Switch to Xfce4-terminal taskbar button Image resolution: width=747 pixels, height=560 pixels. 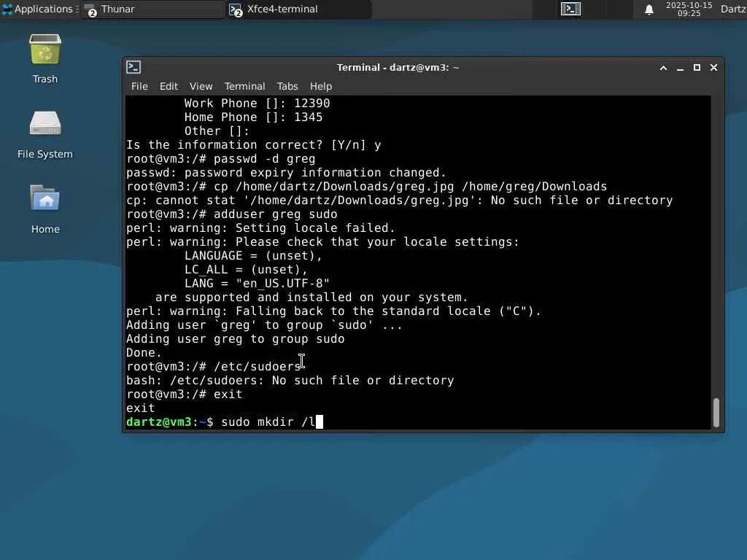point(298,9)
